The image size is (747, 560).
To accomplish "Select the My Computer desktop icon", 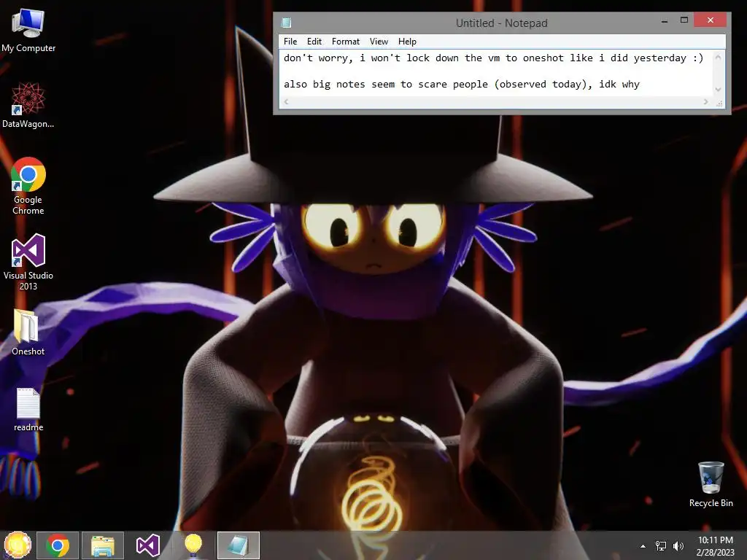I will (28, 31).
